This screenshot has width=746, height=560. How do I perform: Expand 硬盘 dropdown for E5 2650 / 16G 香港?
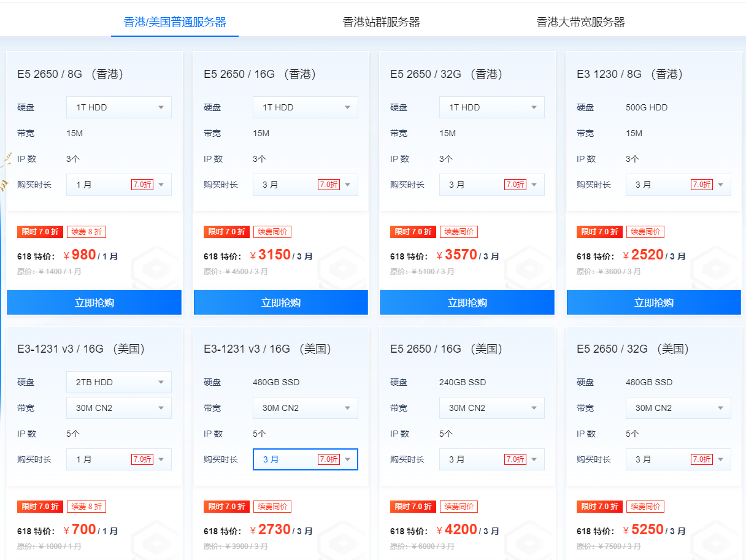coord(306,107)
